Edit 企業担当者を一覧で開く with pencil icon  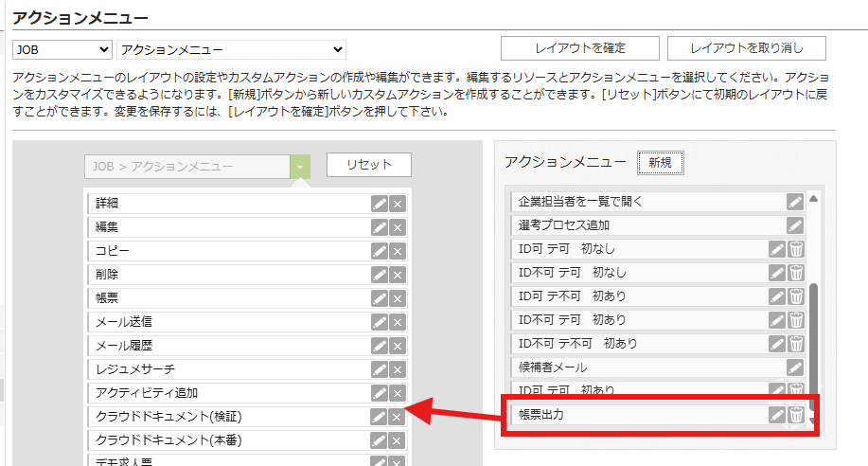(795, 201)
